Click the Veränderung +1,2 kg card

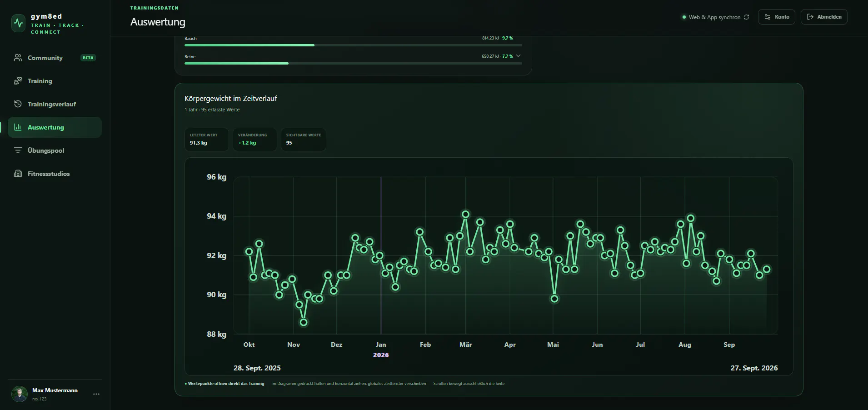coord(254,139)
